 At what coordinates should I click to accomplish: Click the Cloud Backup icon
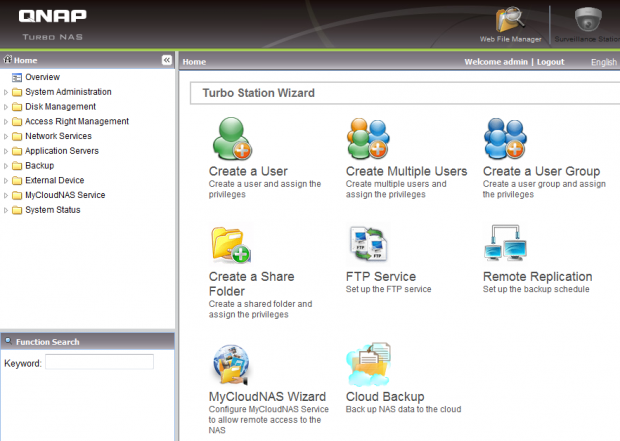(369, 364)
